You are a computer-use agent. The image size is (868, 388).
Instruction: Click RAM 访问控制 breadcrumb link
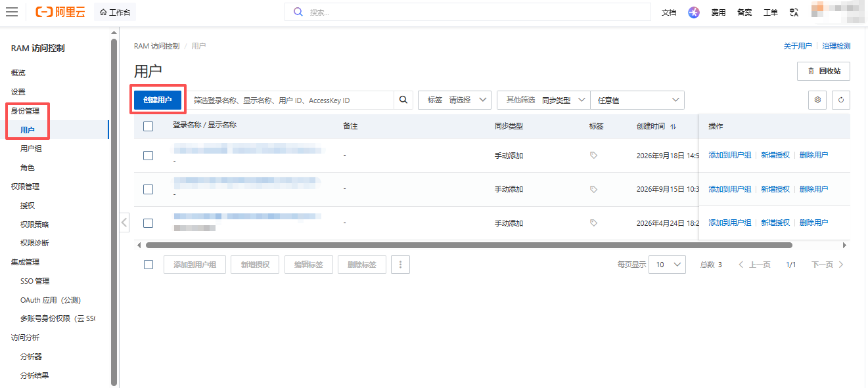coord(156,46)
